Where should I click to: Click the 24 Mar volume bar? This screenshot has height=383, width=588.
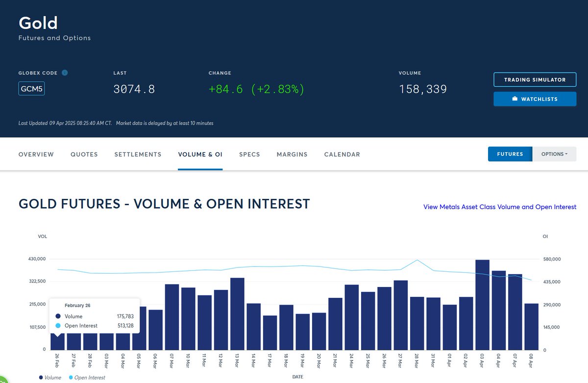click(352, 317)
